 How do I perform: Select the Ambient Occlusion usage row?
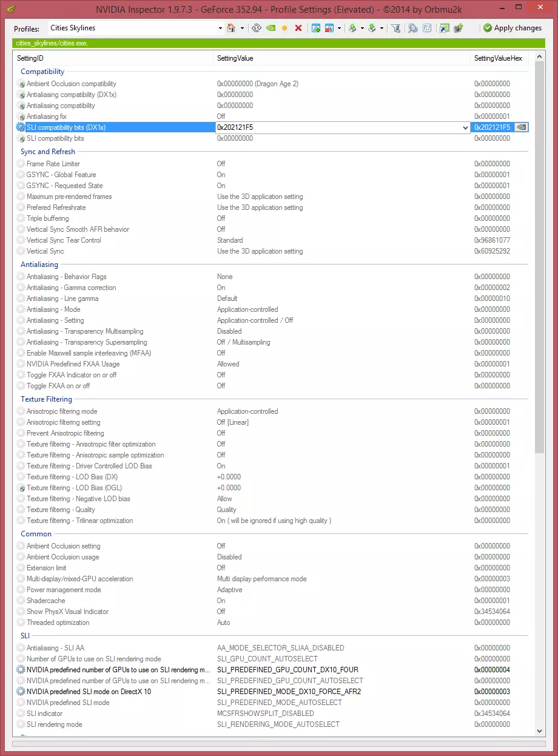(271, 557)
